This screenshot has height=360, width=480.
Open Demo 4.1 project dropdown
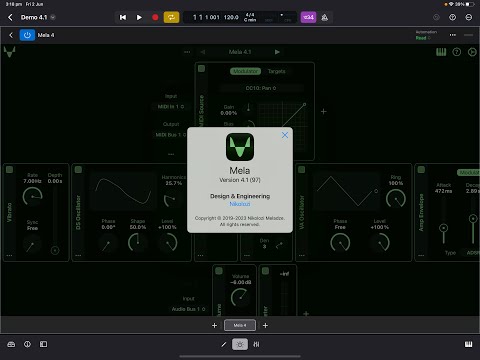point(53,17)
